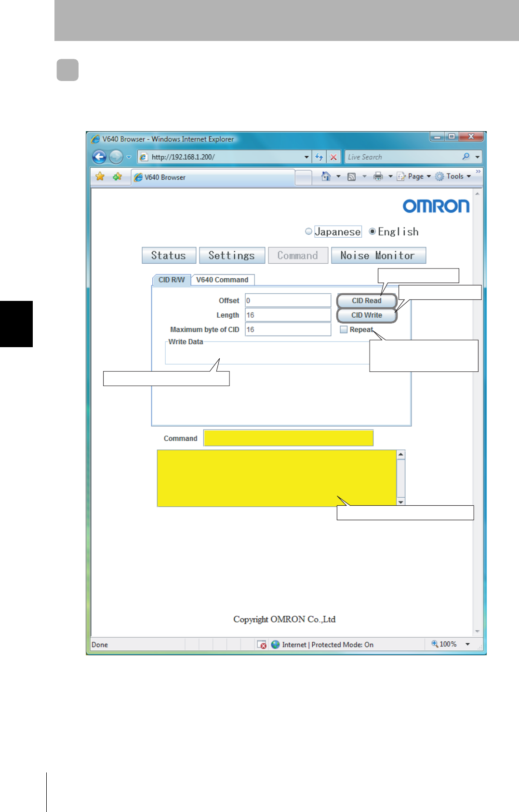Click the Maximum byte of CID field
The width and height of the screenshot is (519, 812).
tap(288, 329)
